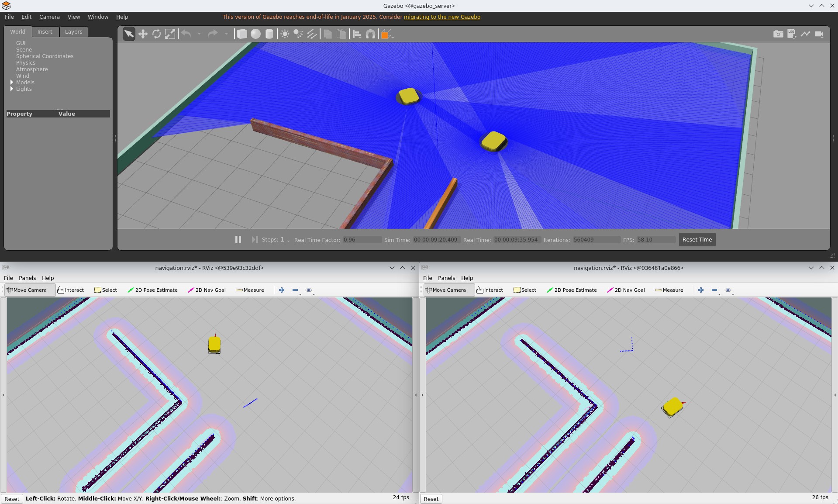This screenshot has width=838, height=504.
Task: Open the Camera menu in Gazebo
Action: point(49,17)
